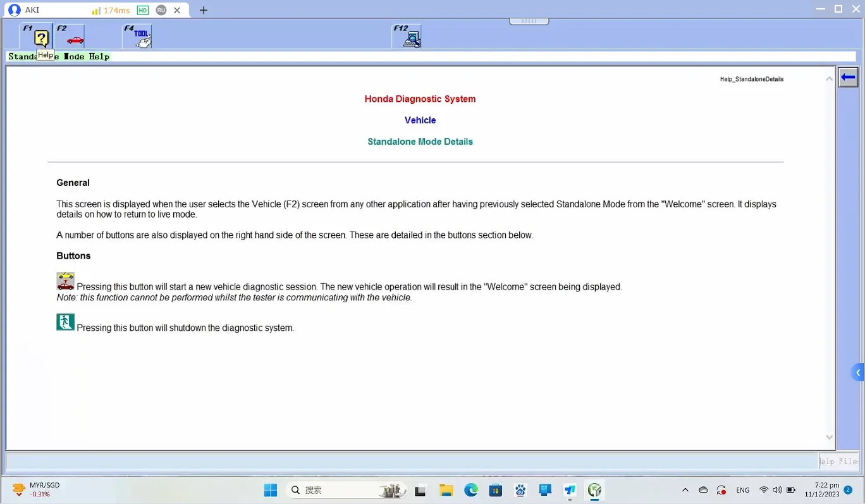Click the 174ms latency indicator

(x=111, y=10)
